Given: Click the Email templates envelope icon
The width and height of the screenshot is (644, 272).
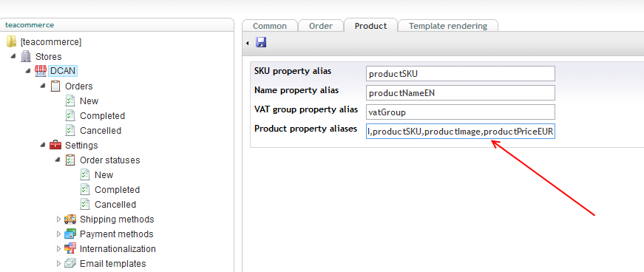Looking at the screenshot, I should (x=70, y=263).
